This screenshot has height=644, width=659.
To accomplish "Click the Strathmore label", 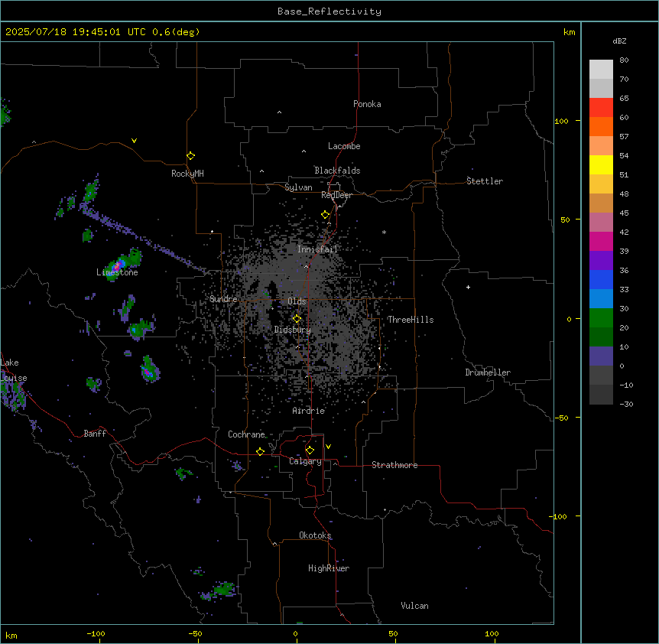I will click(394, 465).
